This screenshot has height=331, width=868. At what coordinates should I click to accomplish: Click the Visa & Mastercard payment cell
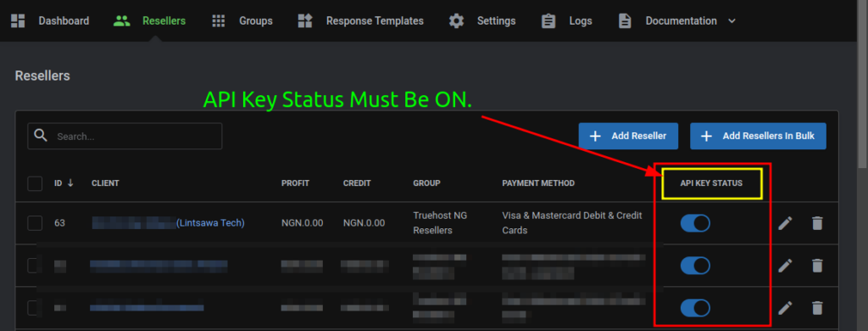click(572, 223)
